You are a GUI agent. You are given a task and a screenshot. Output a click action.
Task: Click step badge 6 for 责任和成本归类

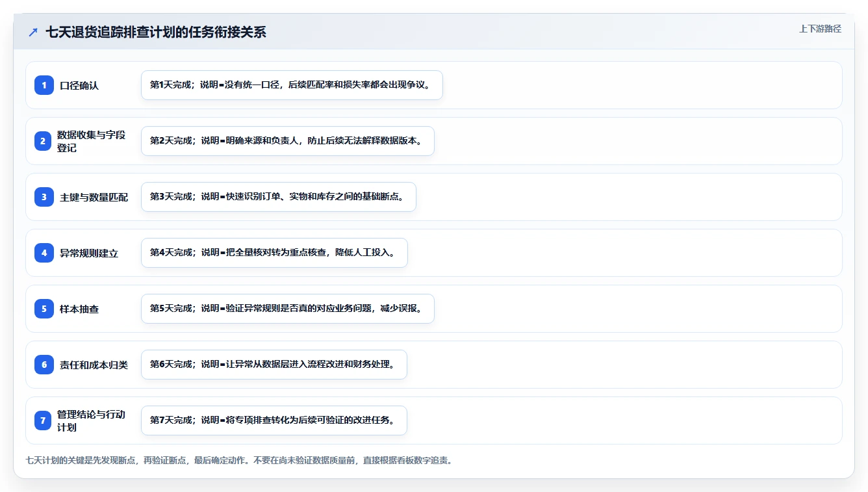(x=44, y=365)
